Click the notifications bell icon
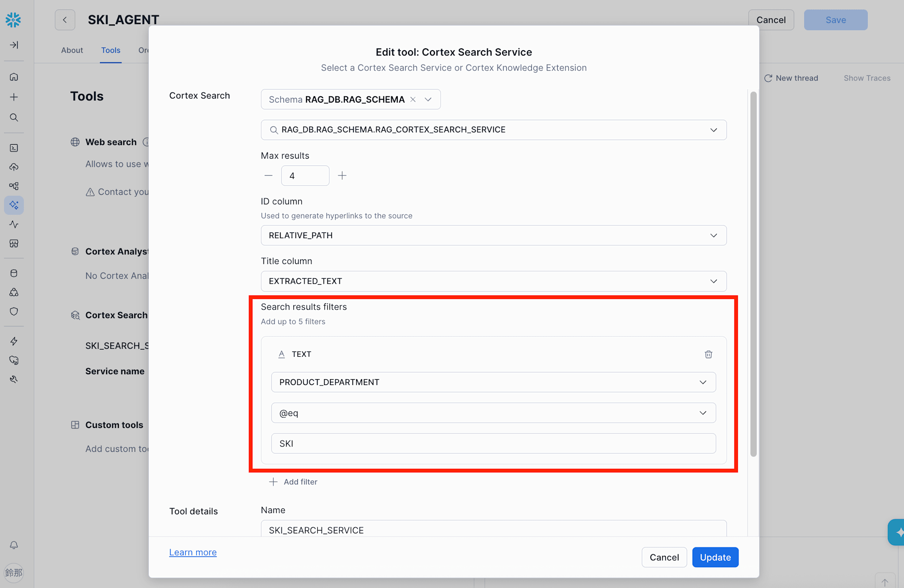This screenshot has width=904, height=588. (x=14, y=545)
